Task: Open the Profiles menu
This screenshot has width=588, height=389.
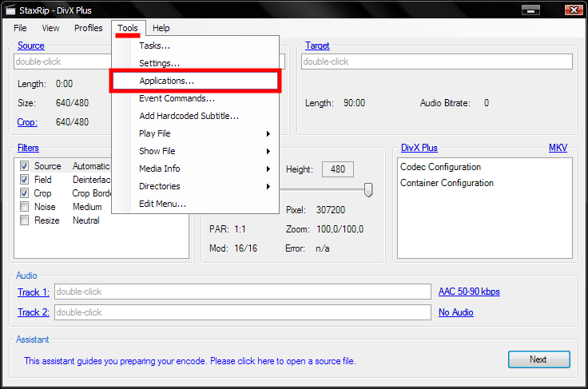Action: click(x=89, y=28)
